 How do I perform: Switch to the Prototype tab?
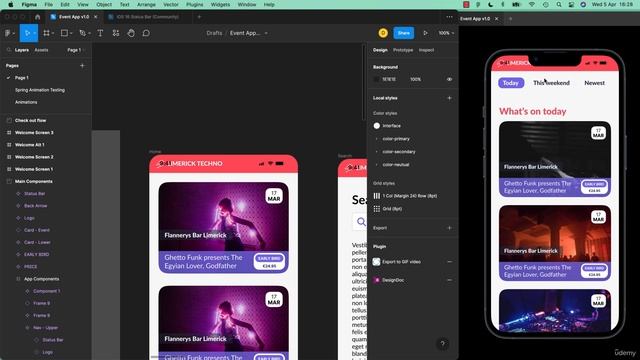(x=403, y=50)
